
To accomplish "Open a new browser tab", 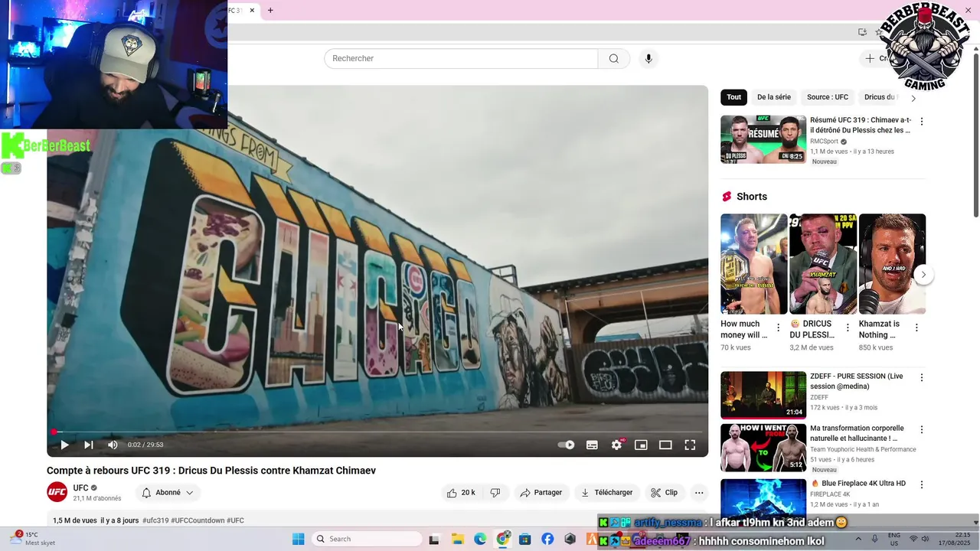I will click(x=270, y=11).
